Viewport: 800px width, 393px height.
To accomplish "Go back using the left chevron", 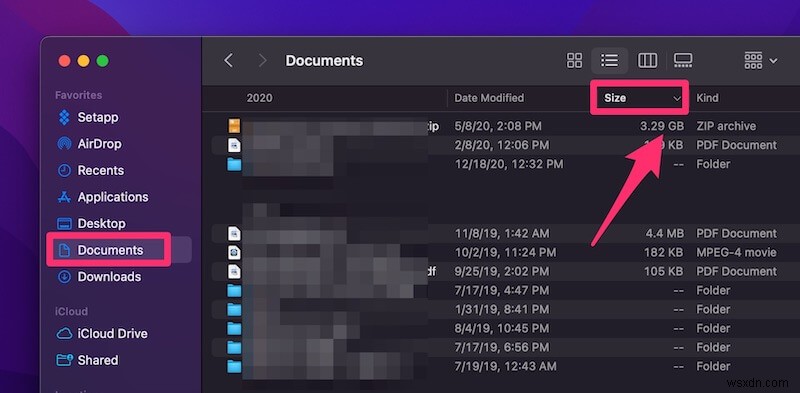I will 229,61.
